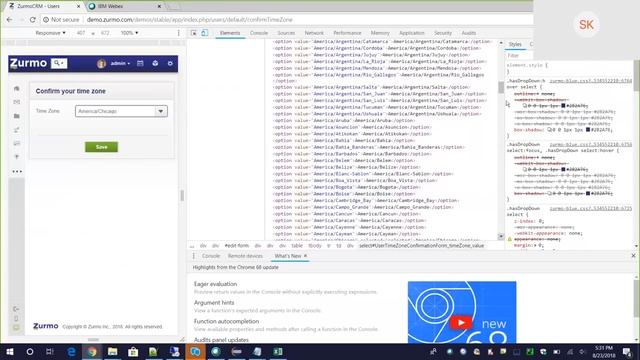The image size is (640, 360).
Task: Click the fourth Zurmo sidebar icon below folder
Action: pyautogui.click(x=16, y=130)
